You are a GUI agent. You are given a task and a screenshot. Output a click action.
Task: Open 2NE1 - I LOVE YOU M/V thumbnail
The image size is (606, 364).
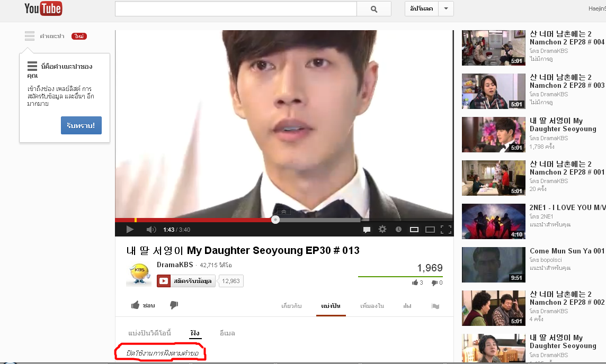(494, 222)
